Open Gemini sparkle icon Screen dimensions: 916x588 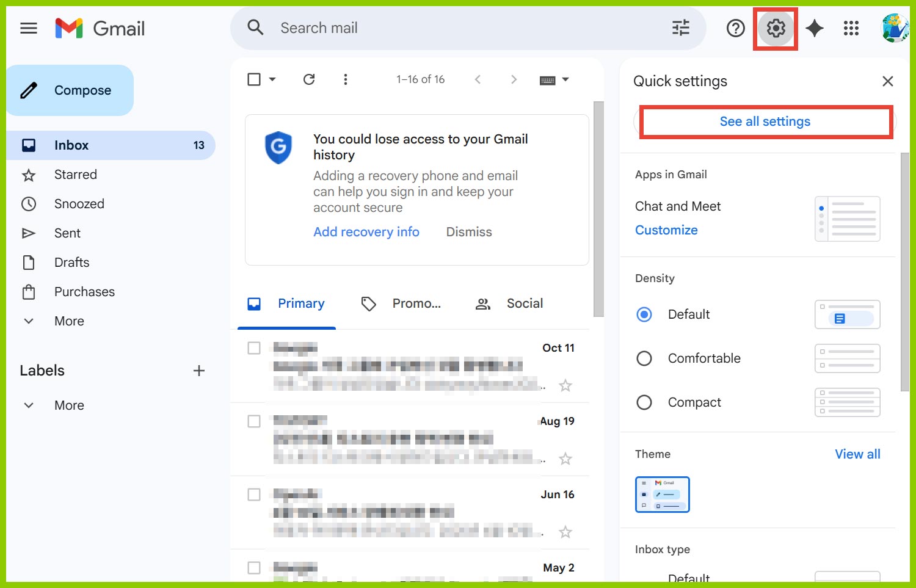815,28
